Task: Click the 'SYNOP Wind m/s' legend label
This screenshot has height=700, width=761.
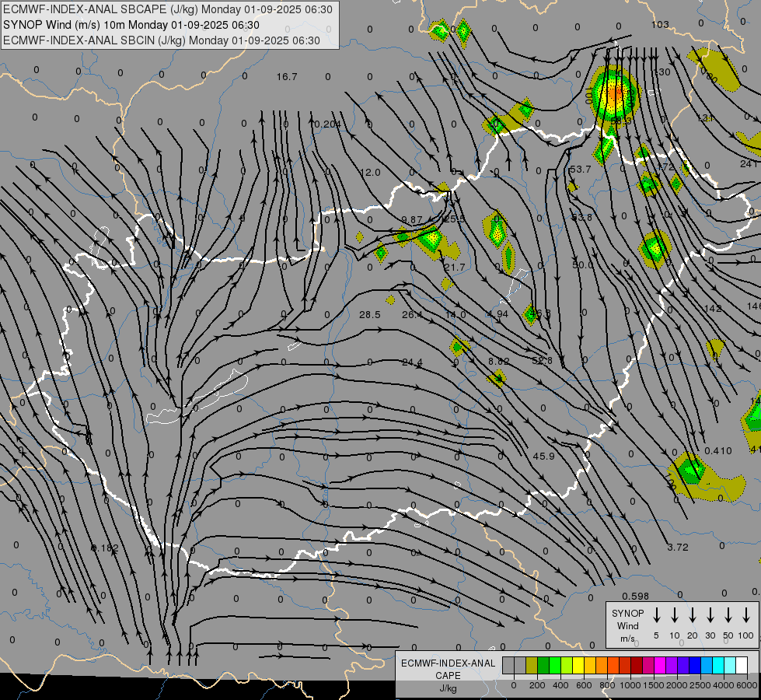Action: point(627,625)
